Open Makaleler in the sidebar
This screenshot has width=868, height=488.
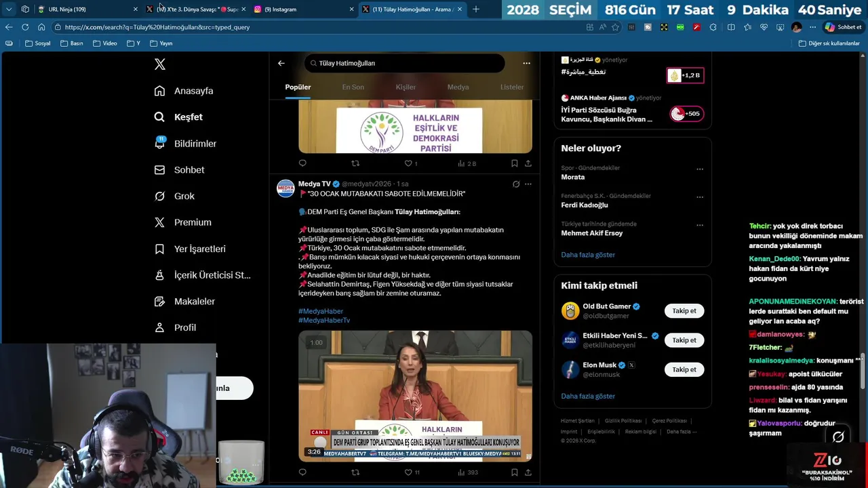pyautogui.click(x=184, y=301)
